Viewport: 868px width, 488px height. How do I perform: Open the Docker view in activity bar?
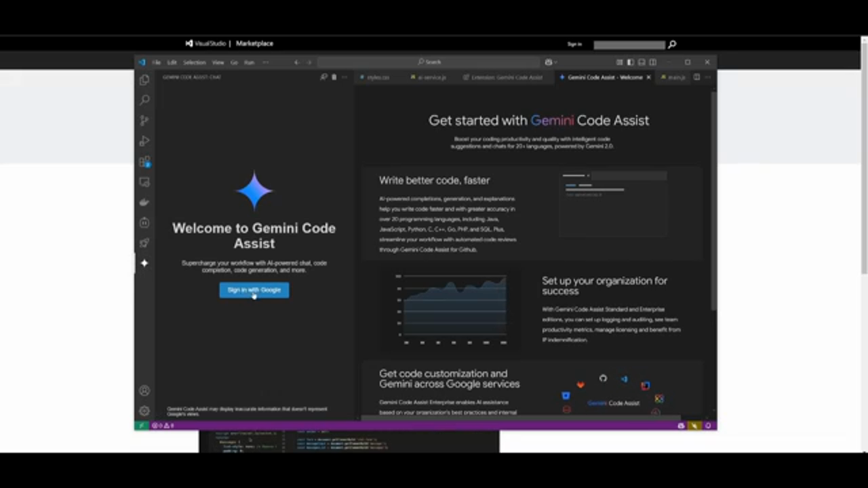click(144, 202)
